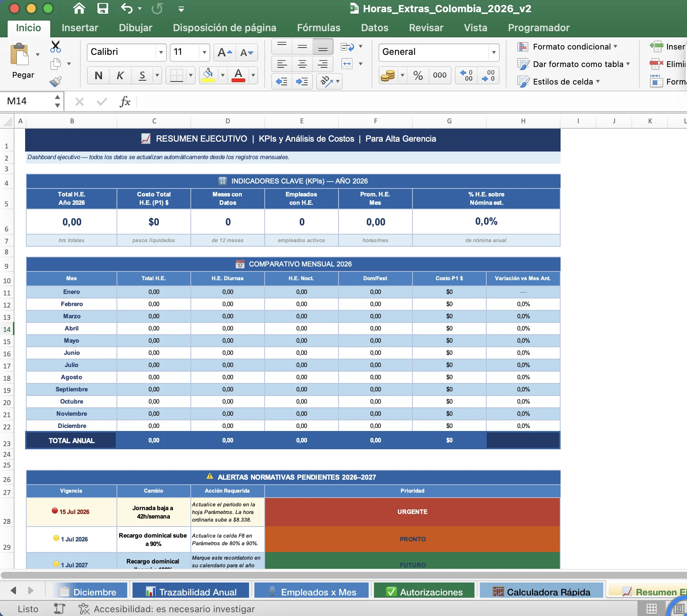Open the Calibri font name dropdown
The width and height of the screenshot is (687, 616).
(x=161, y=53)
